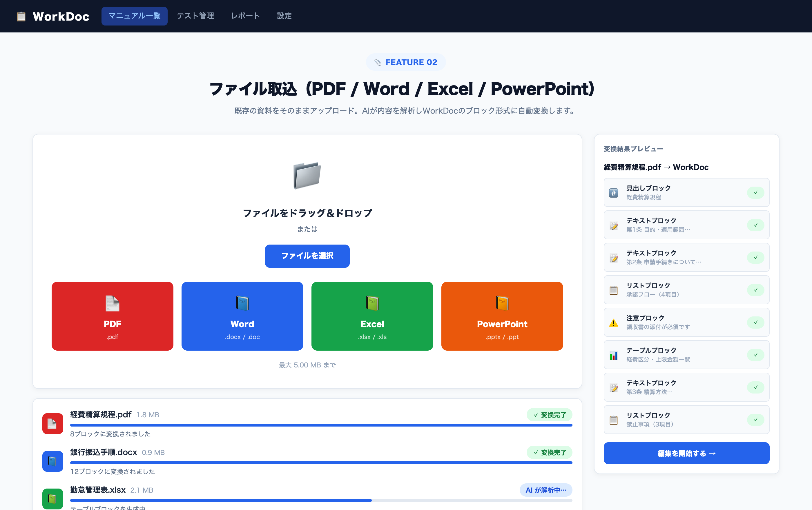This screenshot has width=812, height=510.
Task: Click the progress bar of 銀行振込手順.docx
Action: [321, 463]
